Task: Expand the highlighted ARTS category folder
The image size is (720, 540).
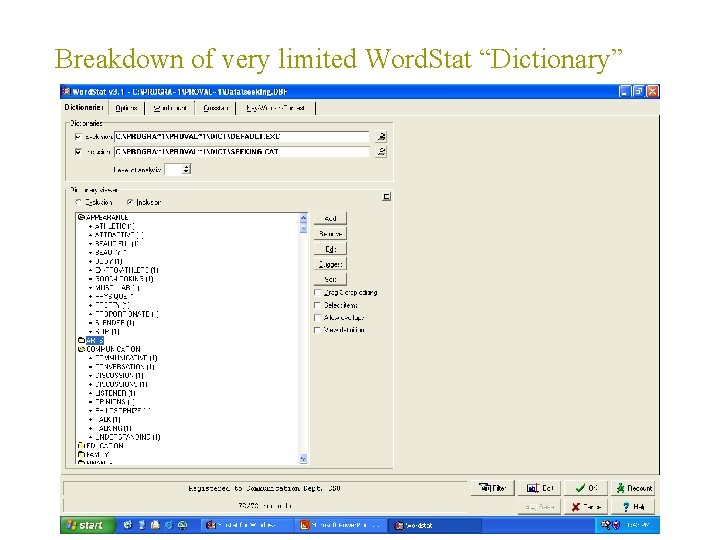Action: (x=81, y=340)
